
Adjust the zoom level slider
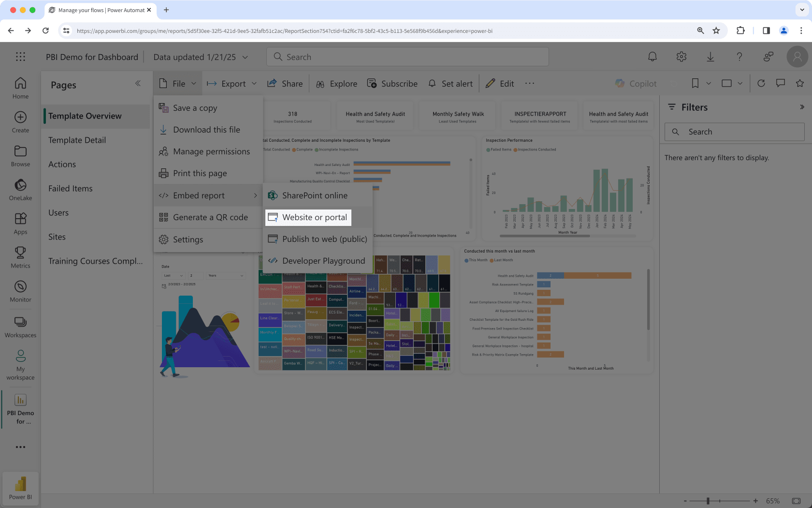click(708, 501)
